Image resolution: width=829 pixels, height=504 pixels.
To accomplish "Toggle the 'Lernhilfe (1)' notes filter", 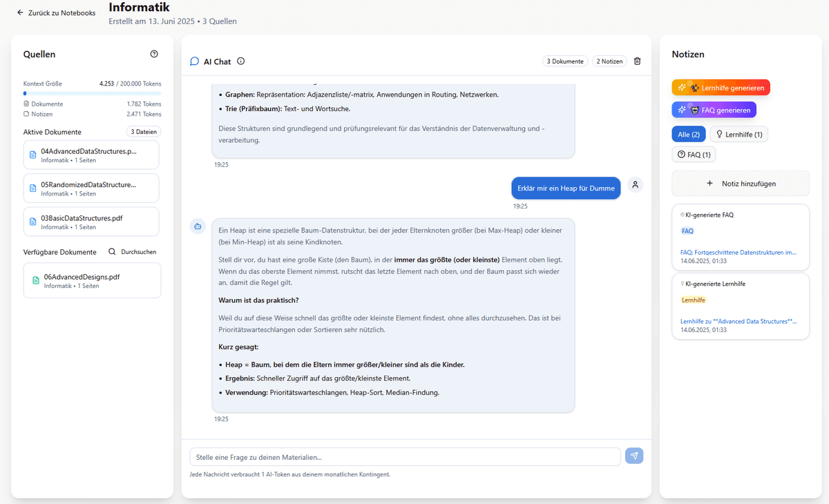I will point(739,133).
